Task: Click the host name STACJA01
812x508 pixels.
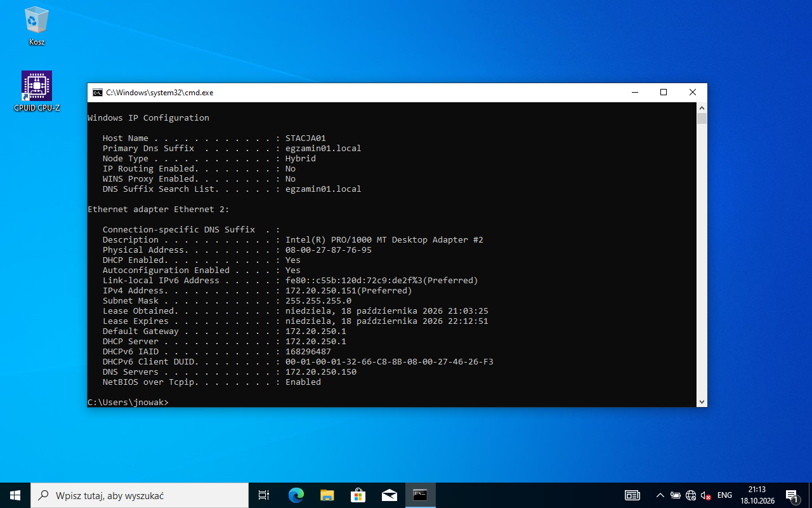Action: coord(306,138)
